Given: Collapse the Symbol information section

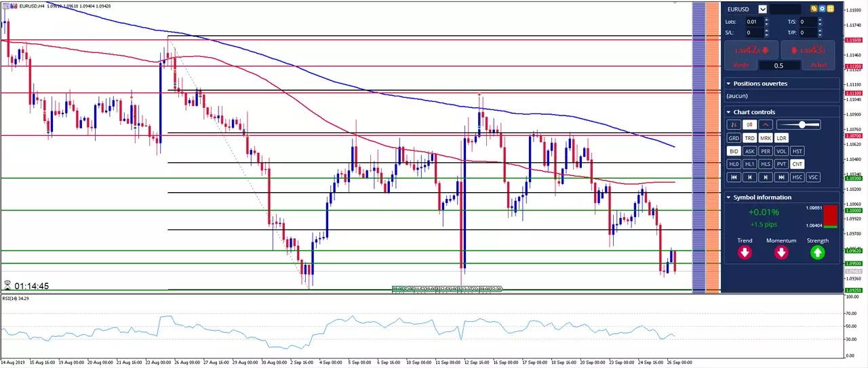Looking at the screenshot, I should (x=728, y=198).
